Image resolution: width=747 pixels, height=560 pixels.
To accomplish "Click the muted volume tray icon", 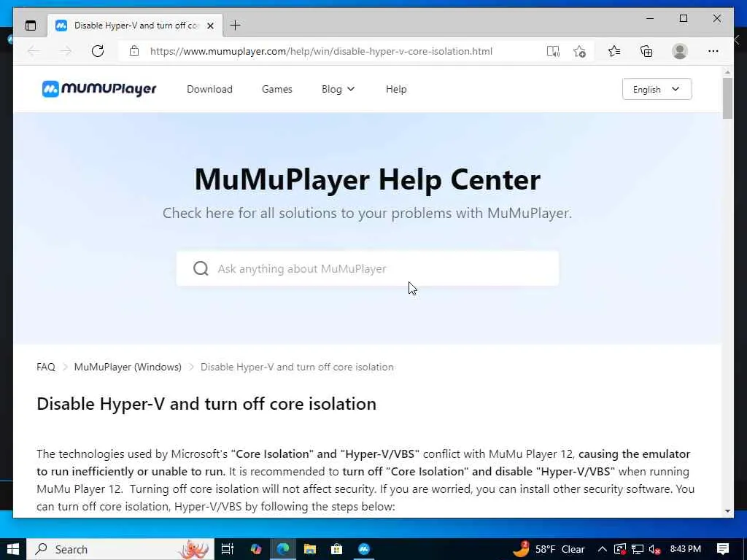I will point(654,549).
